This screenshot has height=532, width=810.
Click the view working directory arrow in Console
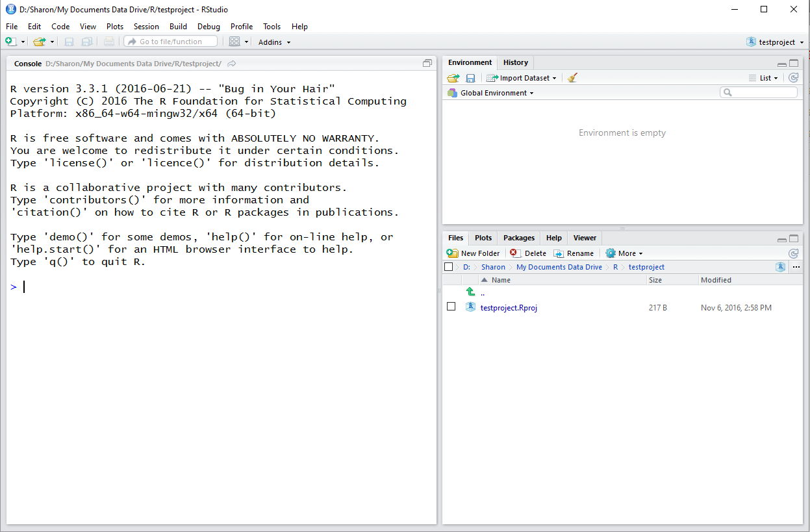tap(232, 64)
